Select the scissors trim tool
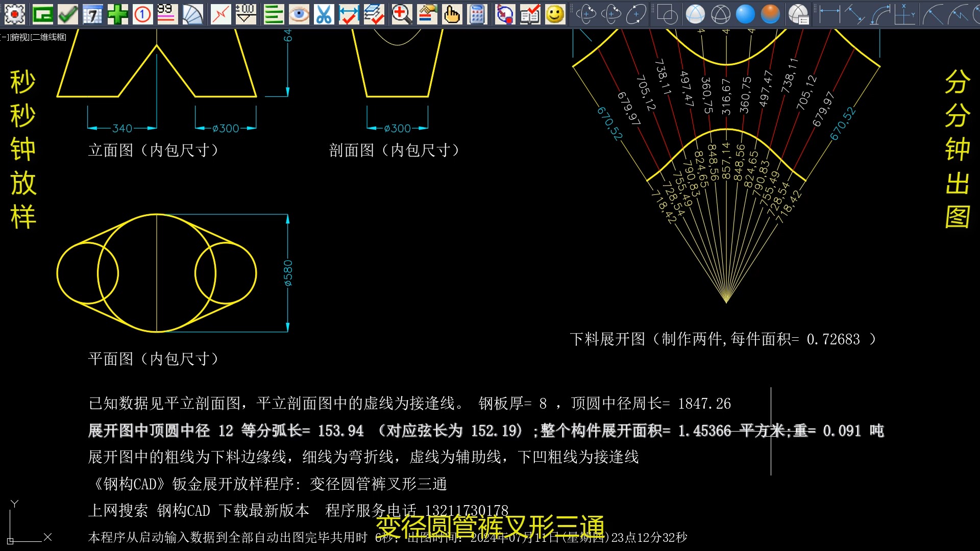This screenshot has width=980, height=551. (324, 14)
